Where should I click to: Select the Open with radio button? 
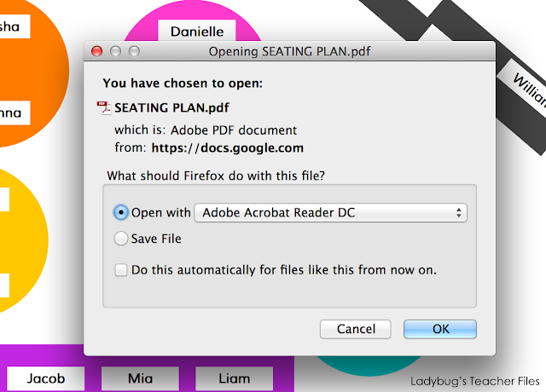121,212
